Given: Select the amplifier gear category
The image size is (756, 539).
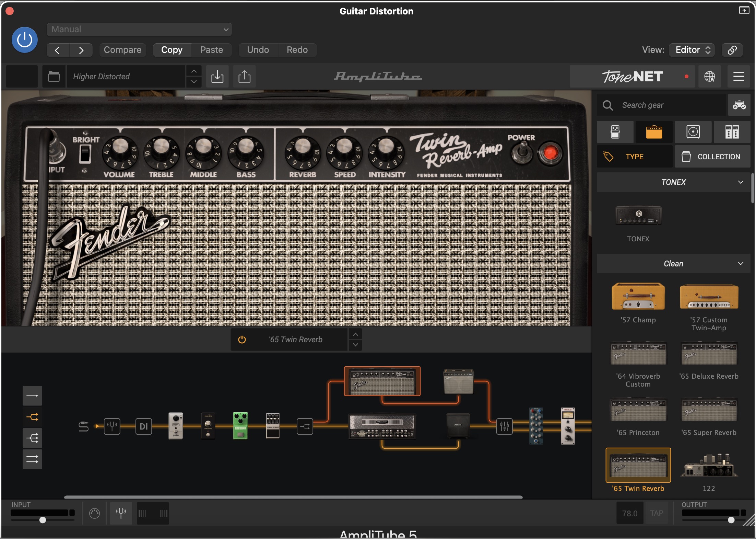Looking at the screenshot, I should point(654,132).
